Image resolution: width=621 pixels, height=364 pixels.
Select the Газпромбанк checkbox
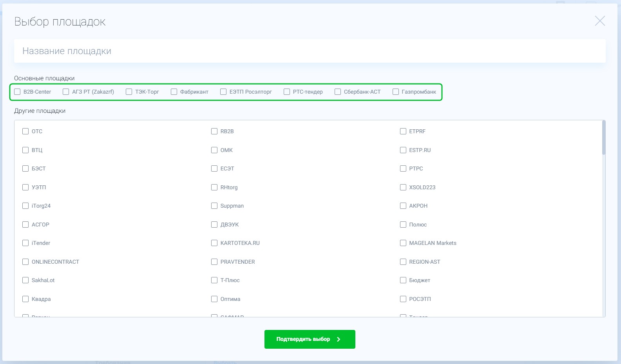click(396, 92)
